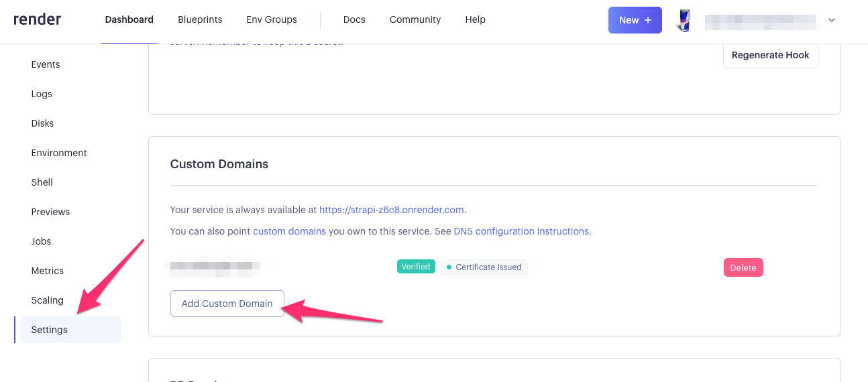Image resolution: width=868 pixels, height=382 pixels.
Task: Open the Help menu item
Action: [x=475, y=19]
